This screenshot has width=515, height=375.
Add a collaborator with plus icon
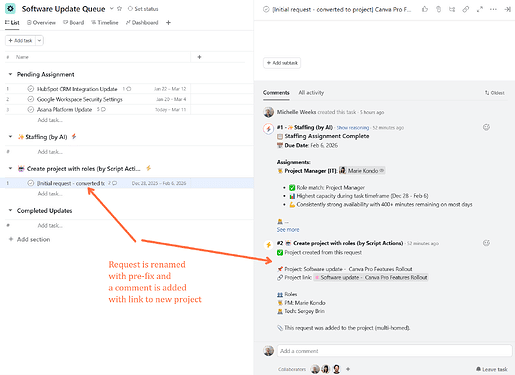point(348,369)
